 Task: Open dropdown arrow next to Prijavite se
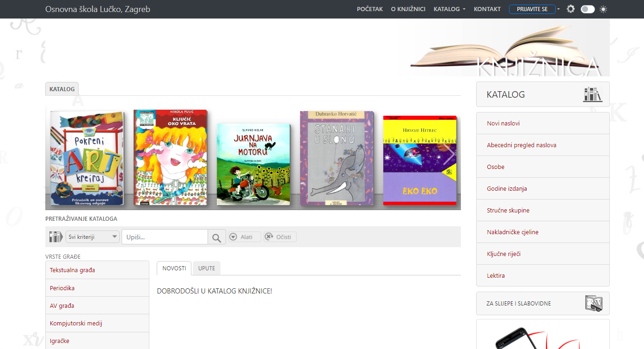(558, 9)
